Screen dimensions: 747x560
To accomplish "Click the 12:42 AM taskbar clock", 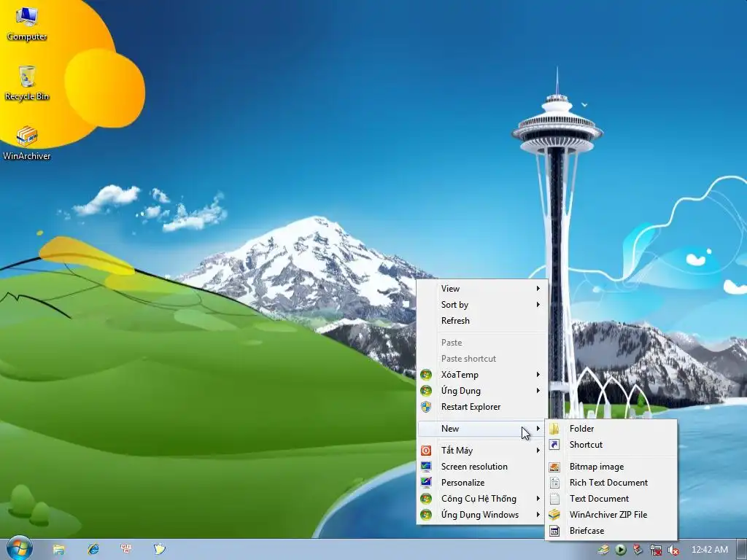I will (709, 550).
